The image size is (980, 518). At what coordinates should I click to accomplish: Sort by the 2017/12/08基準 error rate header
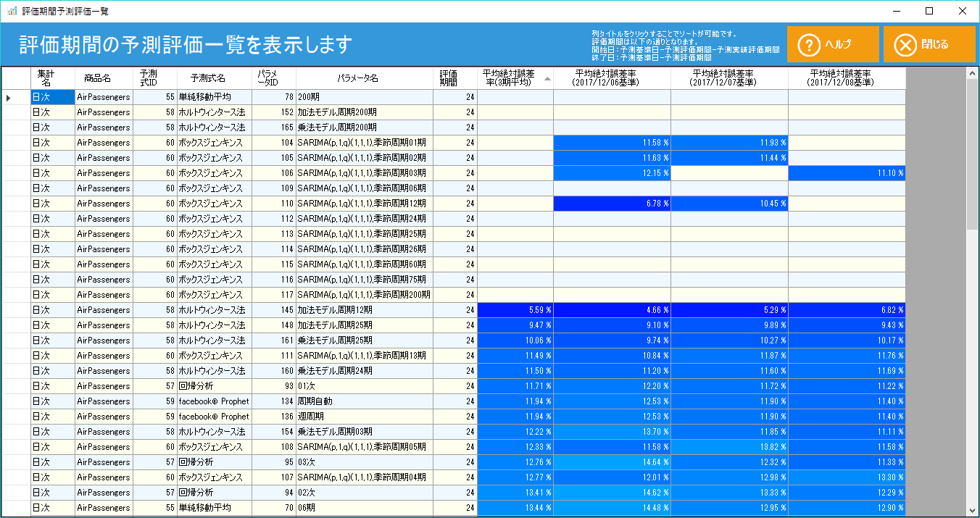847,78
